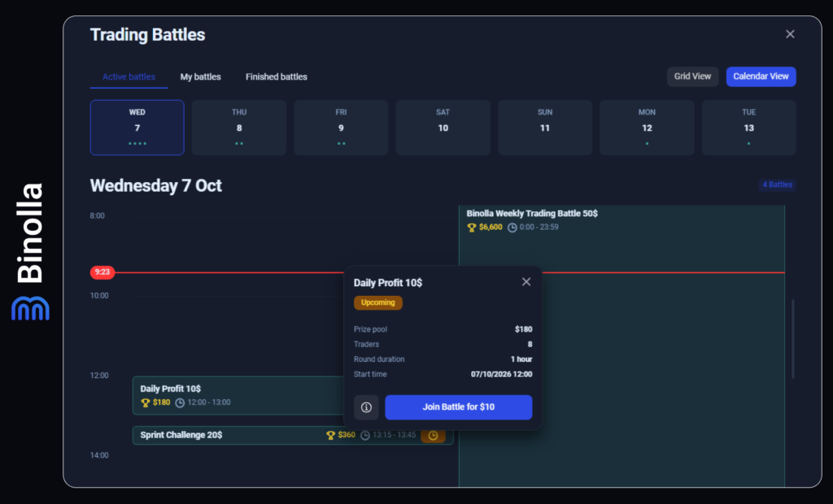Click Join Battle for $10 button

click(459, 407)
